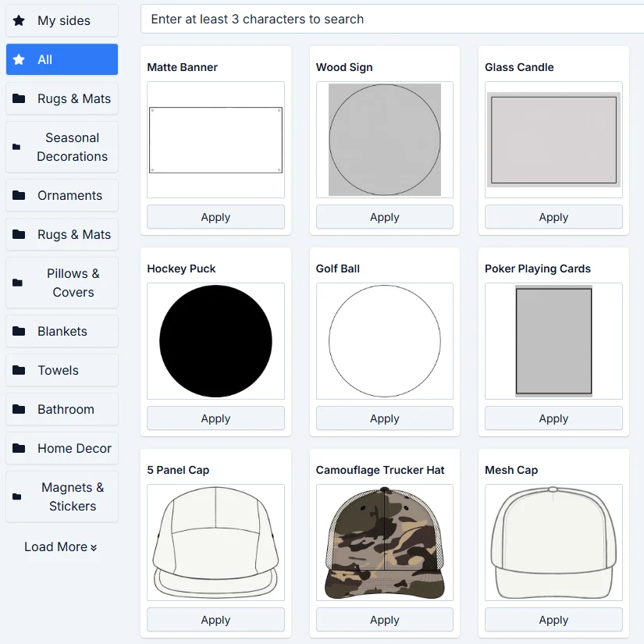Open the Pillows & Covers category

click(62, 283)
